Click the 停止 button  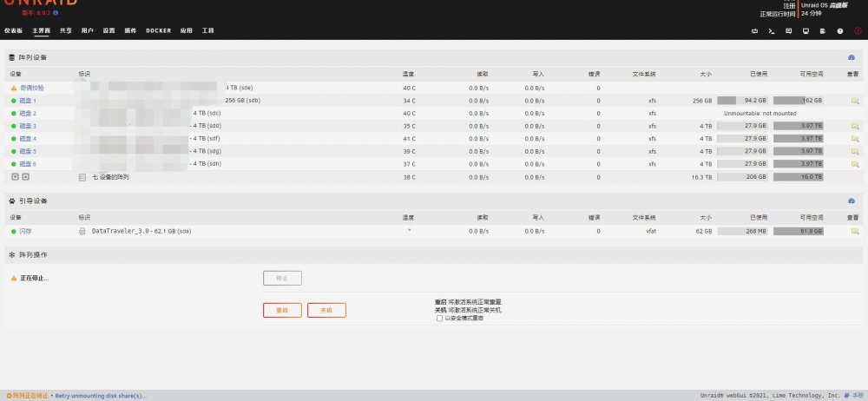pos(282,278)
